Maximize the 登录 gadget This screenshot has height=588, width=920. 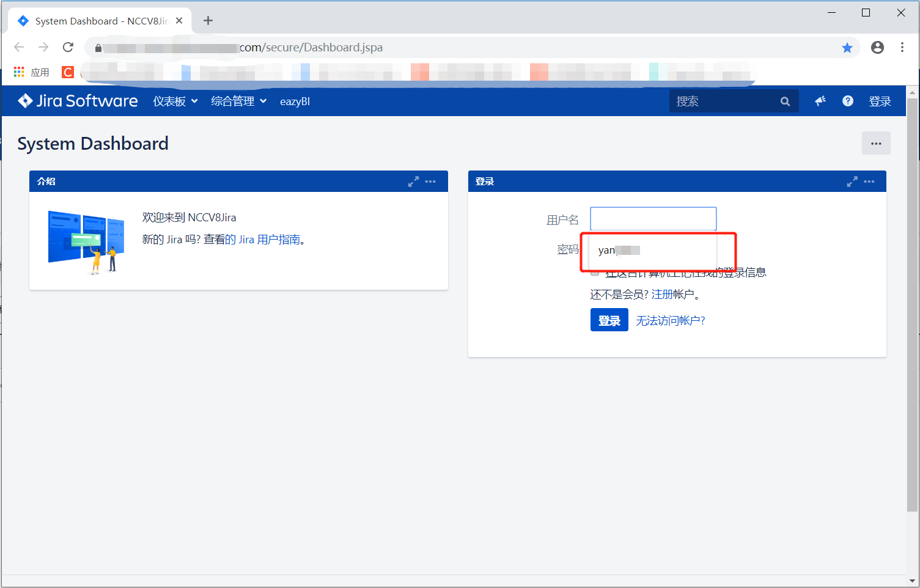coord(852,182)
